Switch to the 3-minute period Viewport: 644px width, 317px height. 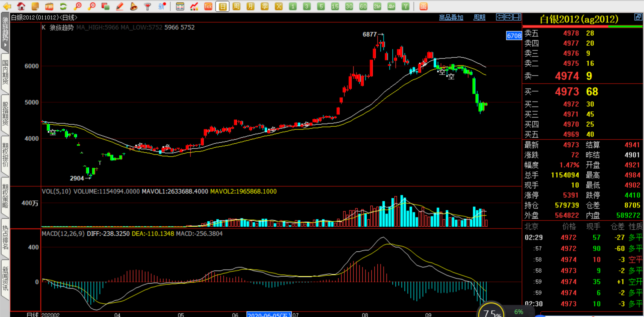coord(307,6)
